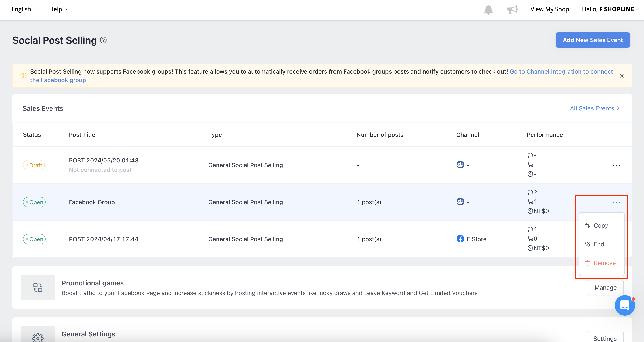Expand the Help dropdown menu
The width and height of the screenshot is (644, 342).
pyautogui.click(x=58, y=9)
